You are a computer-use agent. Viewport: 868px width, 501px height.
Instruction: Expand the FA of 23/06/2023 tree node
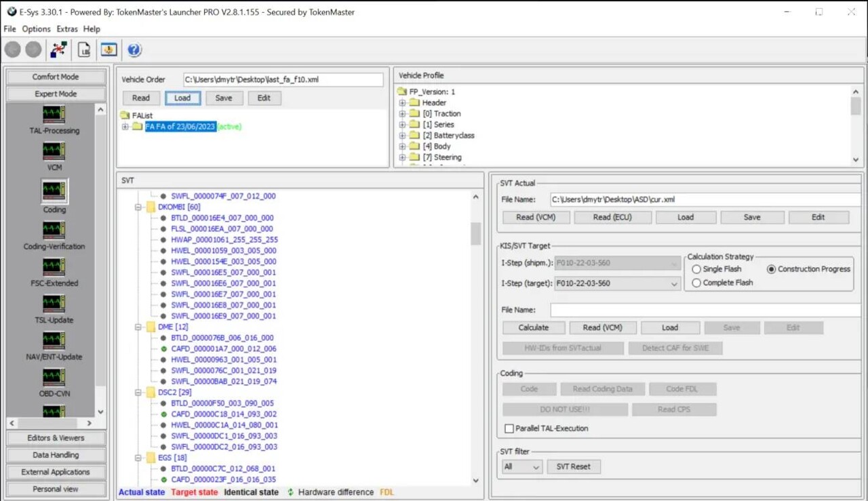pyautogui.click(x=125, y=127)
